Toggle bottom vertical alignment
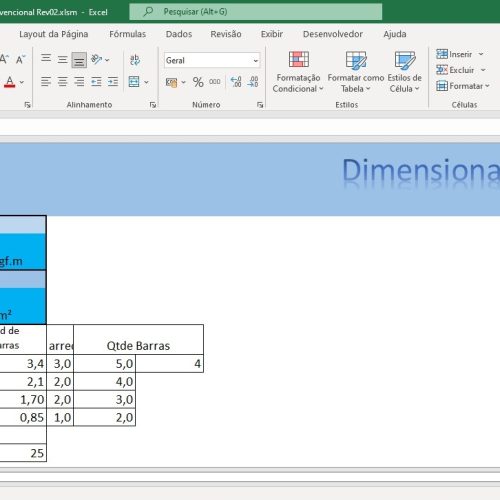This screenshot has width=500, height=500. click(x=79, y=60)
